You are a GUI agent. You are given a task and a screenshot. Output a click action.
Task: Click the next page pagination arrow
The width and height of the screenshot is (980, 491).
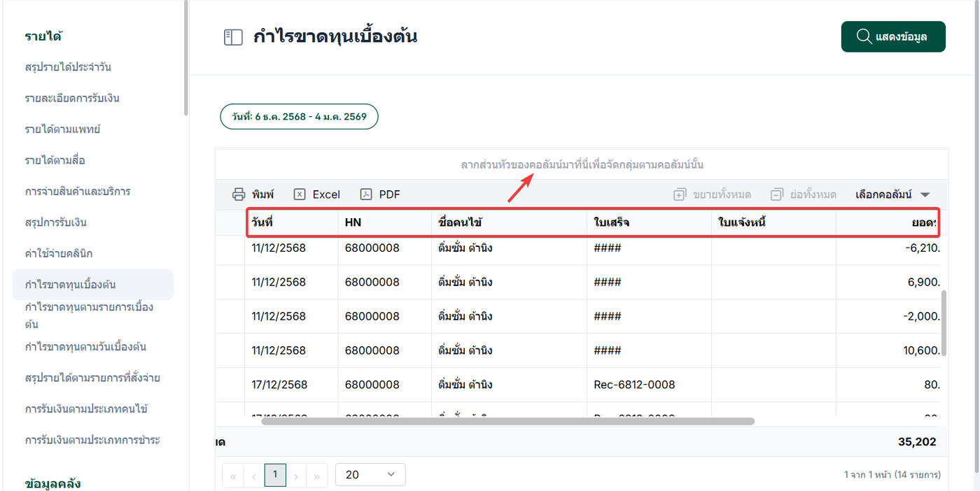(x=297, y=476)
